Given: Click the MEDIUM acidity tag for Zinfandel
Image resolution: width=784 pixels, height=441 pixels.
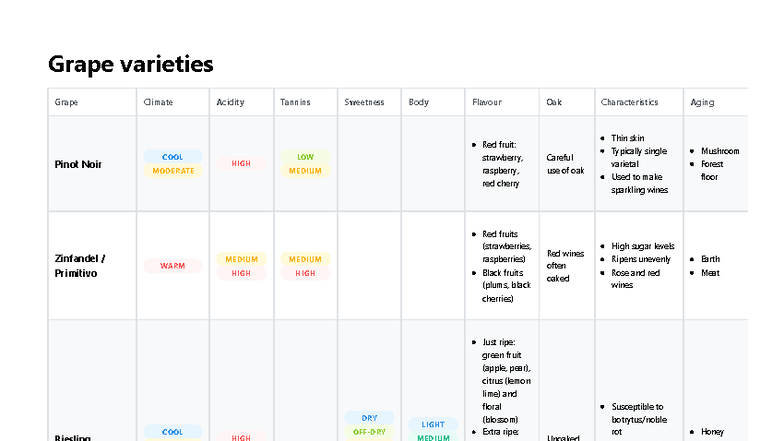Looking at the screenshot, I should [241, 259].
